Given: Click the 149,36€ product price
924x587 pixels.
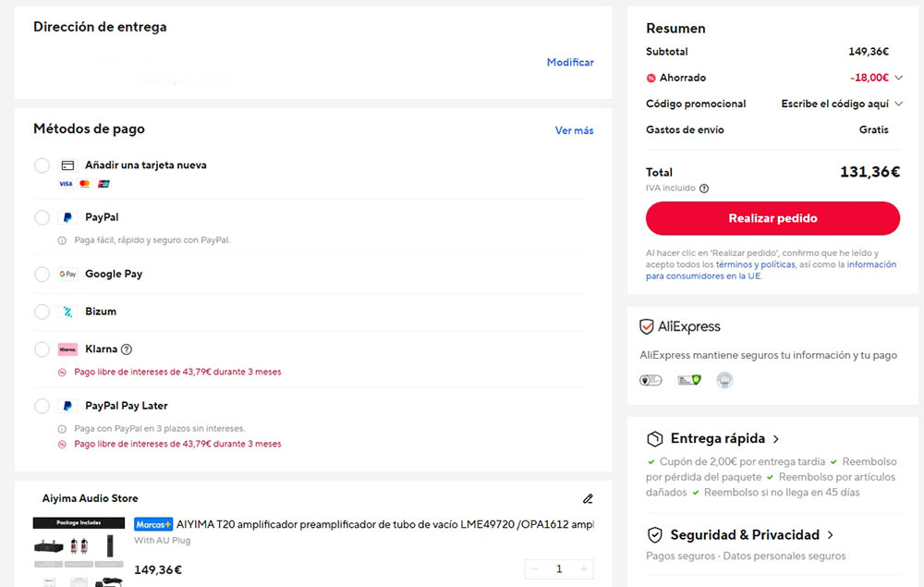Looking at the screenshot, I should [x=158, y=570].
